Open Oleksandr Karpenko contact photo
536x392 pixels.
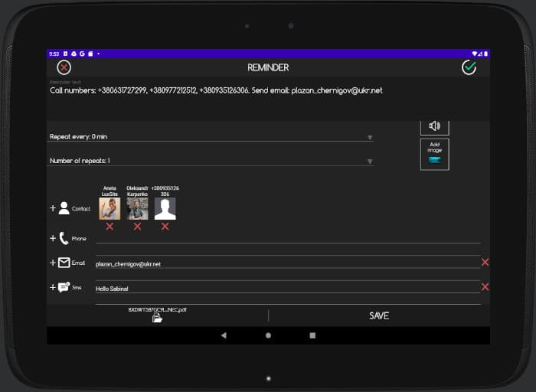click(137, 208)
